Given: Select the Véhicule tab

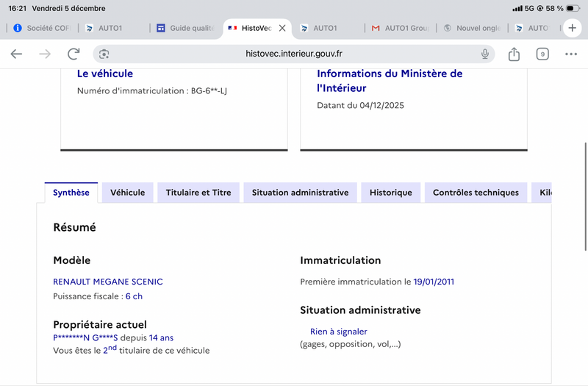Looking at the screenshot, I should [127, 193].
